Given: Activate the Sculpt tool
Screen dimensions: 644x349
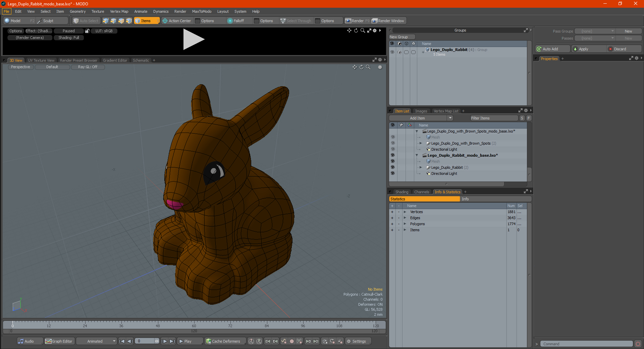Looking at the screenshot, I should [52, 21].
